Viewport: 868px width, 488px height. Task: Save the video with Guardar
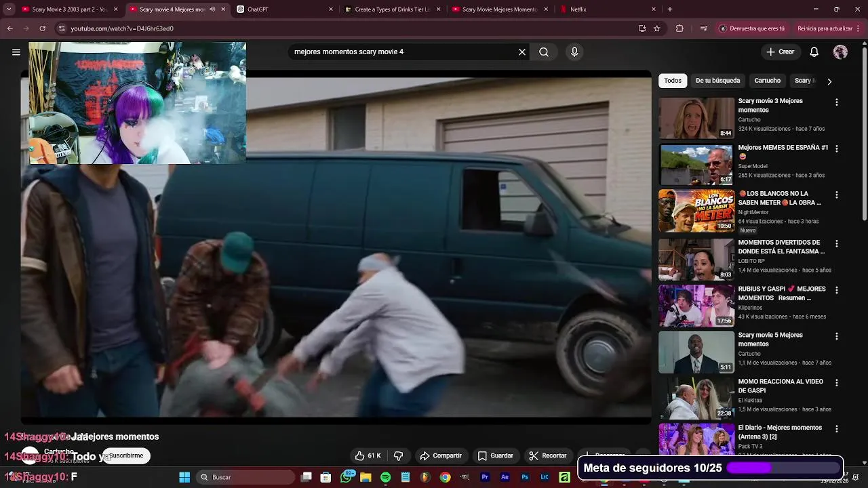[x=496, y=456]
